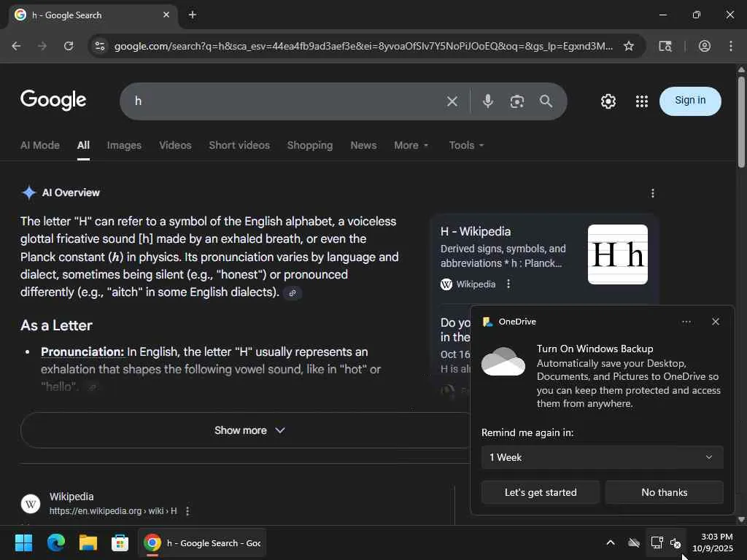Screen dimensions: 747x560
Task: Click 'No thanks' in OneDrive popup
Action: point(664,492)
